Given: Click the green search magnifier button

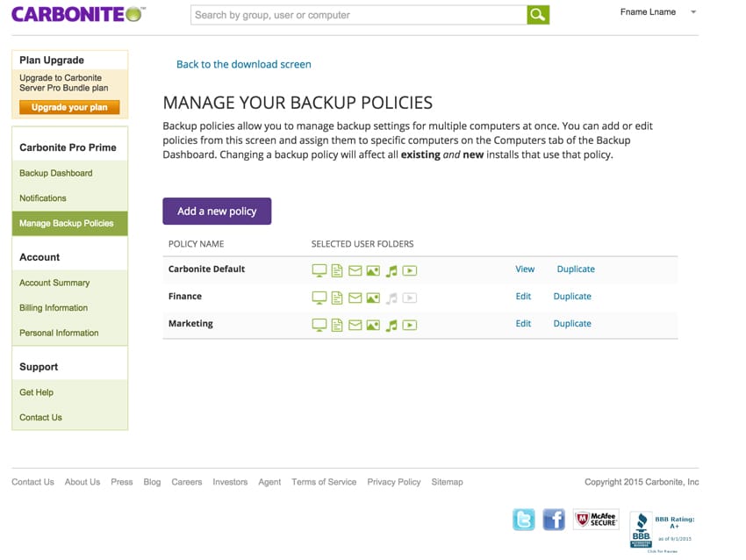Looking at the screenshot, I should [538, 15].
